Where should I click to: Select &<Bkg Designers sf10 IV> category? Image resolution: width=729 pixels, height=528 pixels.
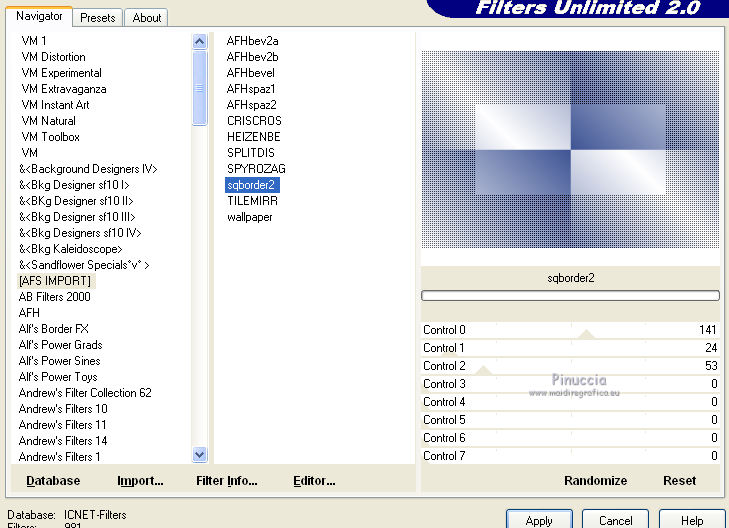(x=80, y=233)
